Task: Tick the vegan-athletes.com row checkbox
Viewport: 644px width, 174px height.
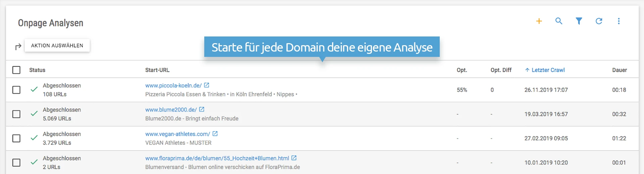Action: point(16,139)
